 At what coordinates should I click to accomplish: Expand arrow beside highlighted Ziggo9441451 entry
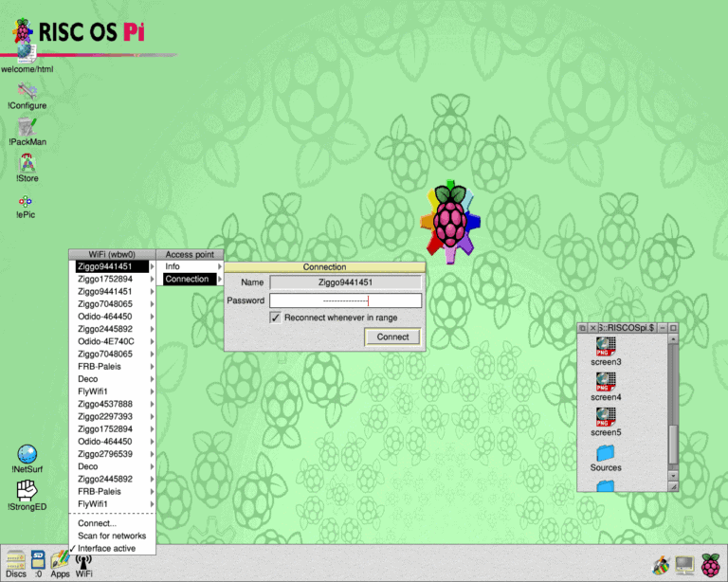pos(152,266)
